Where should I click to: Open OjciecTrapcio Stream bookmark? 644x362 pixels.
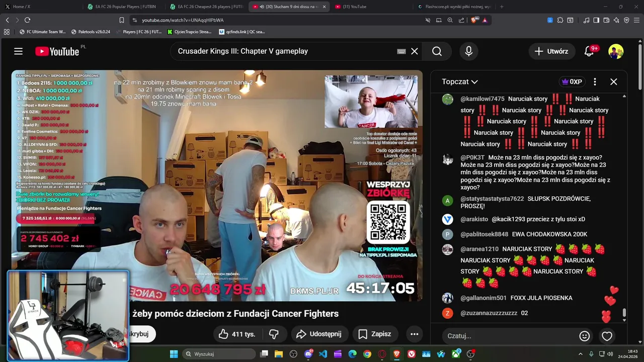pyautogui.click(x=189, y=32)
